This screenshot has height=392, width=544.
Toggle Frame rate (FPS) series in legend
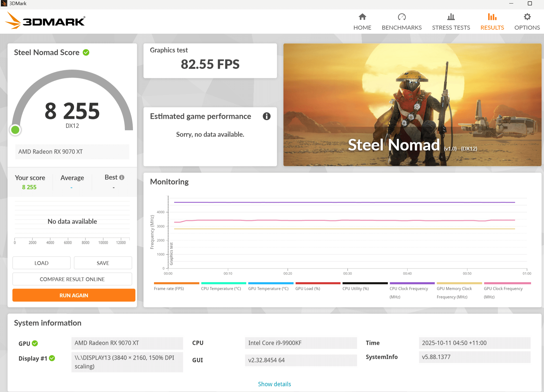[169, 289]
